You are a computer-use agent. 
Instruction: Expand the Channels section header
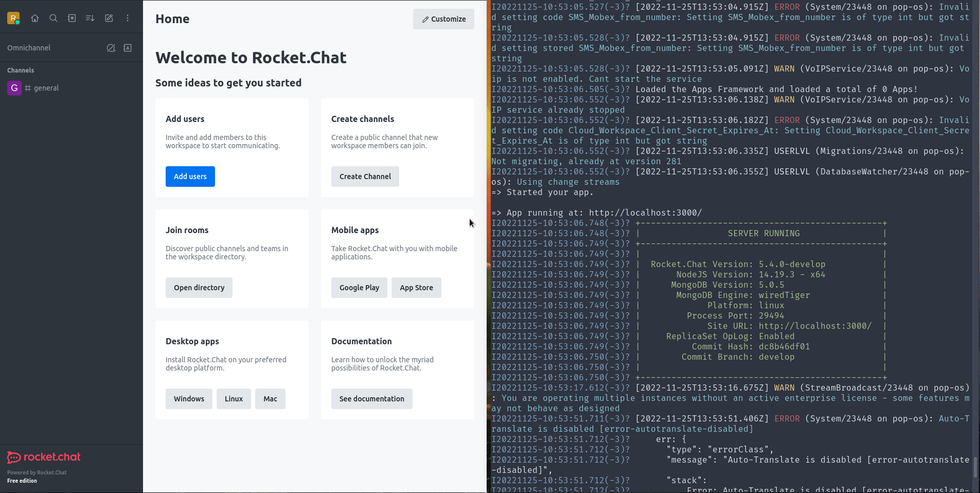click(x=21, y=70)
